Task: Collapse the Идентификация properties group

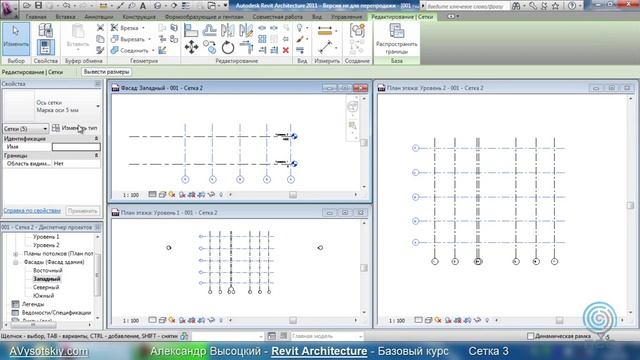Action: (x=96, y=139)
